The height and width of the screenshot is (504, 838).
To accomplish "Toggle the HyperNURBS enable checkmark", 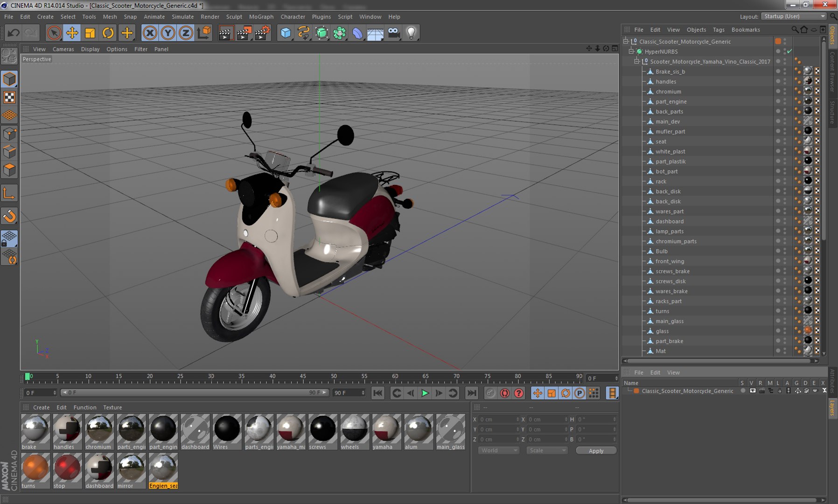I will click(x=789, y=51).
